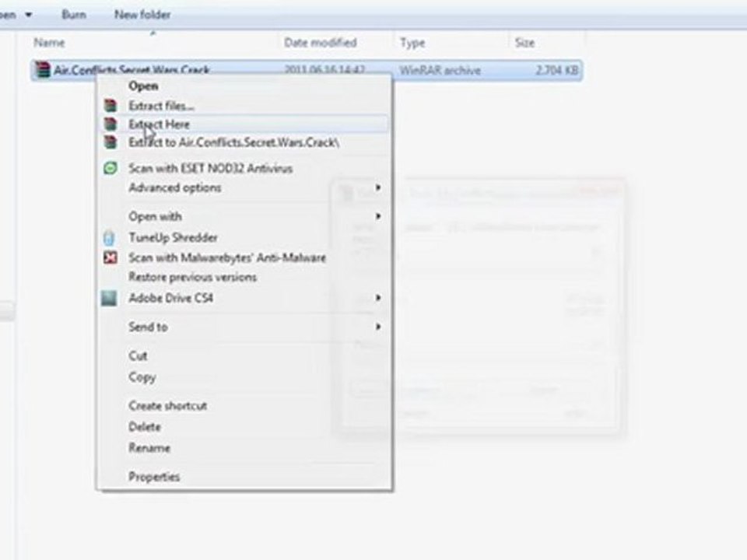This screenshot has height=560, width=747.
Task: Click the Adobe Drive CS4 menu label
Action: pos(170,298)
